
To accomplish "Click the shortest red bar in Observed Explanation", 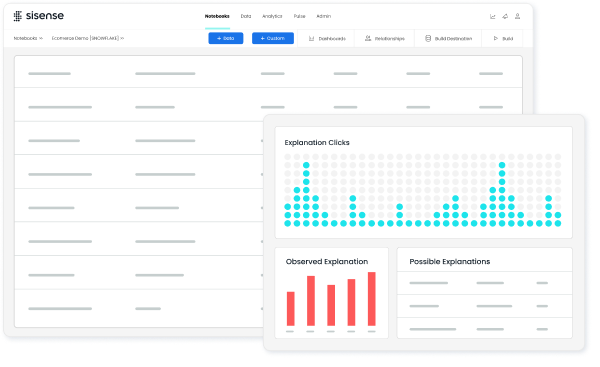I will (291, 309).
